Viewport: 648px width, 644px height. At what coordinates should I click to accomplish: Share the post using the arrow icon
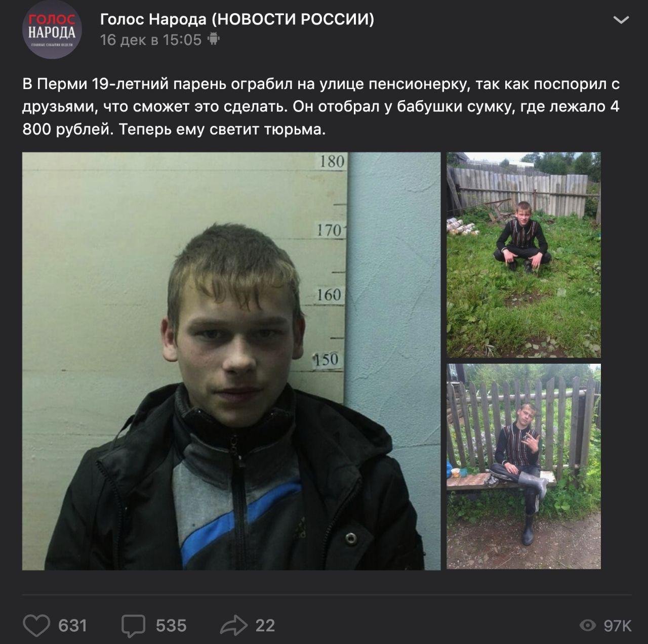coord(233,626)
